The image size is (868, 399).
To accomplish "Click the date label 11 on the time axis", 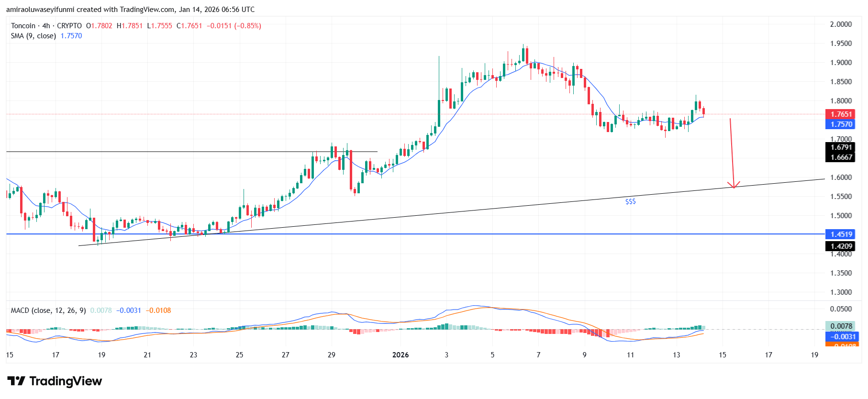I will [631, 355].
